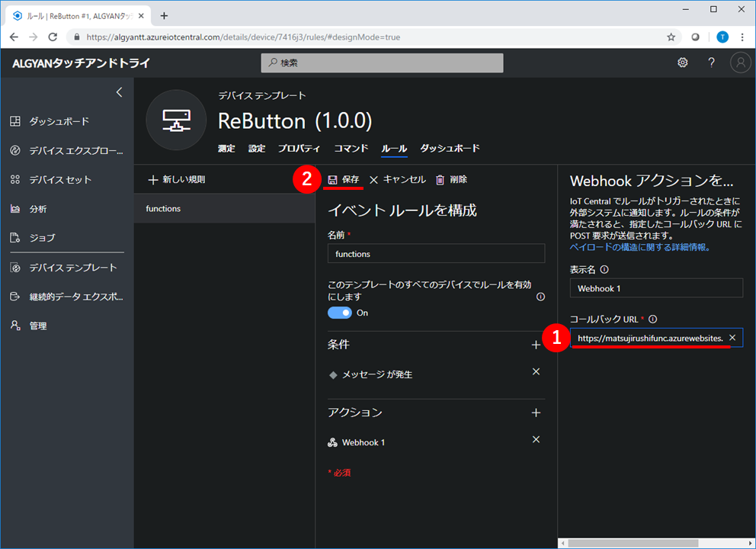Open the browser three-dot menu
This screenshot has height=549, width=756.
(742, 37)
